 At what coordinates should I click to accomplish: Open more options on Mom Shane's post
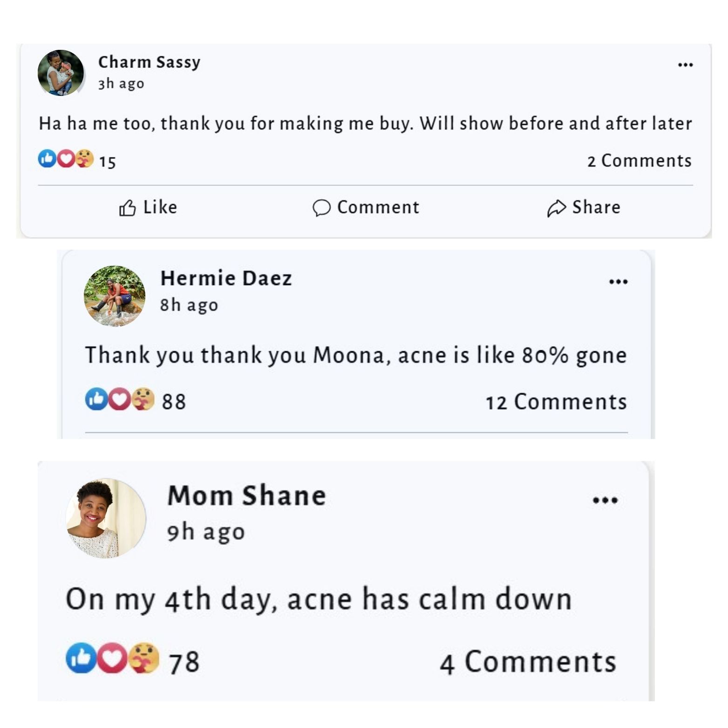point(605,500)
